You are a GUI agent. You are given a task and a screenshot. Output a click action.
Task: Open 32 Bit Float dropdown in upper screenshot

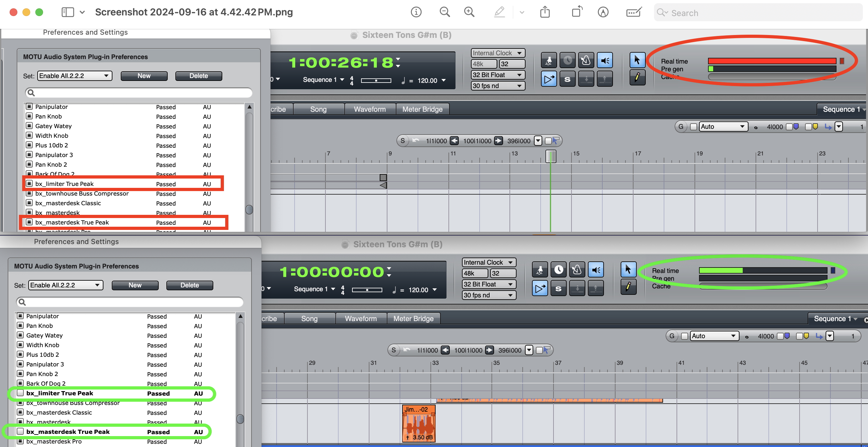coord(498,75)
